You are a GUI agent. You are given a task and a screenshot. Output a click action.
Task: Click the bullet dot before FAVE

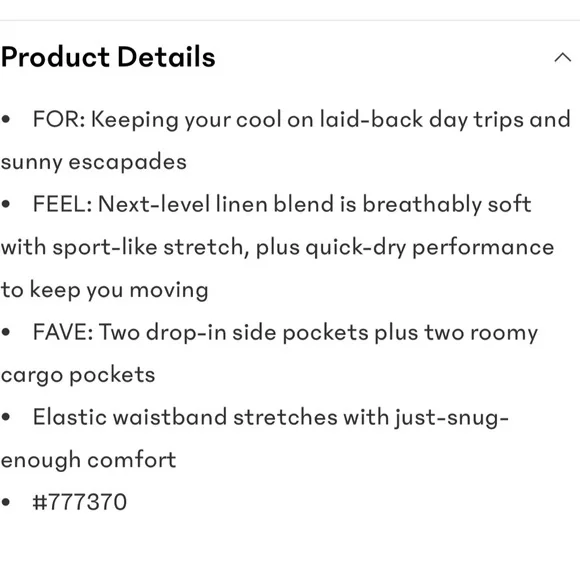click(6, 332)
